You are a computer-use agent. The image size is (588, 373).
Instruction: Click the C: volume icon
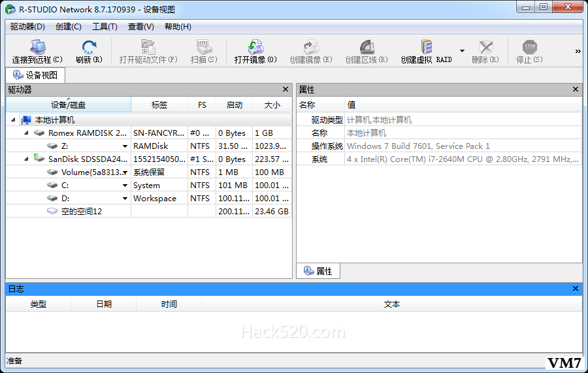click(x=52, y=185)
